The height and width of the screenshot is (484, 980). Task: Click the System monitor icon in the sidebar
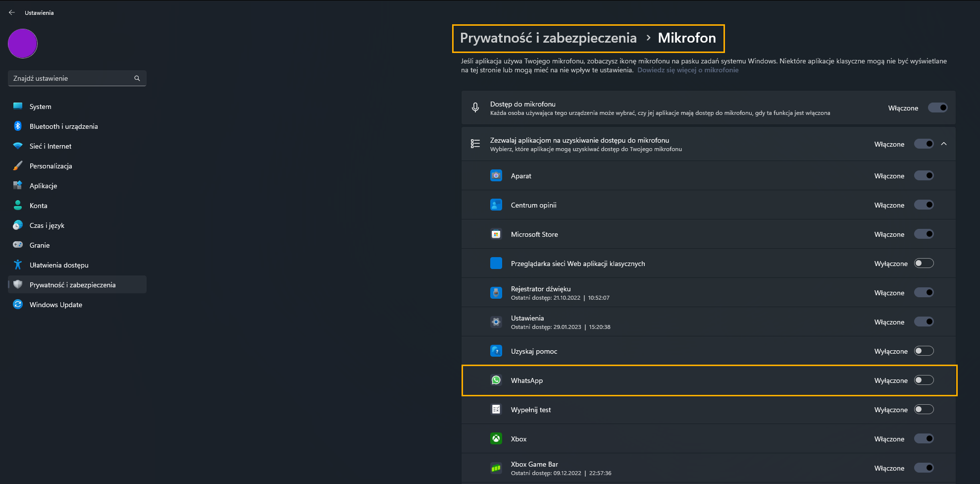[x=18, y=106]
